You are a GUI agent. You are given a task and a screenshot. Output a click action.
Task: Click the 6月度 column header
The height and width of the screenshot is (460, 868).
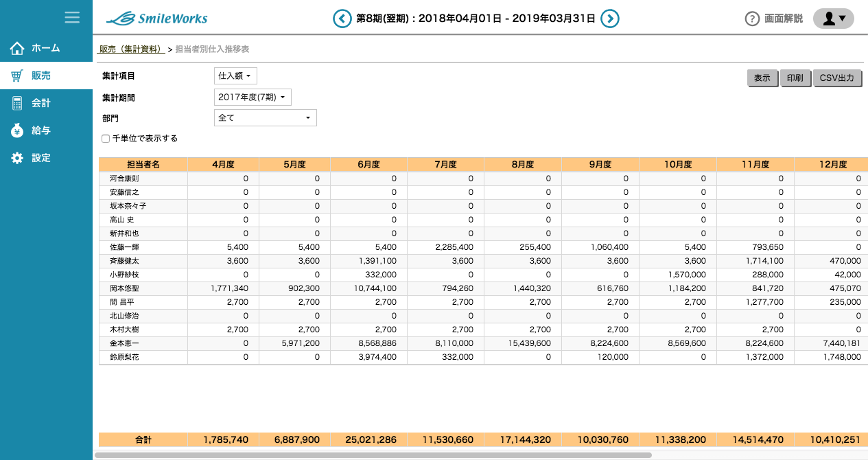tap(368, 165)
